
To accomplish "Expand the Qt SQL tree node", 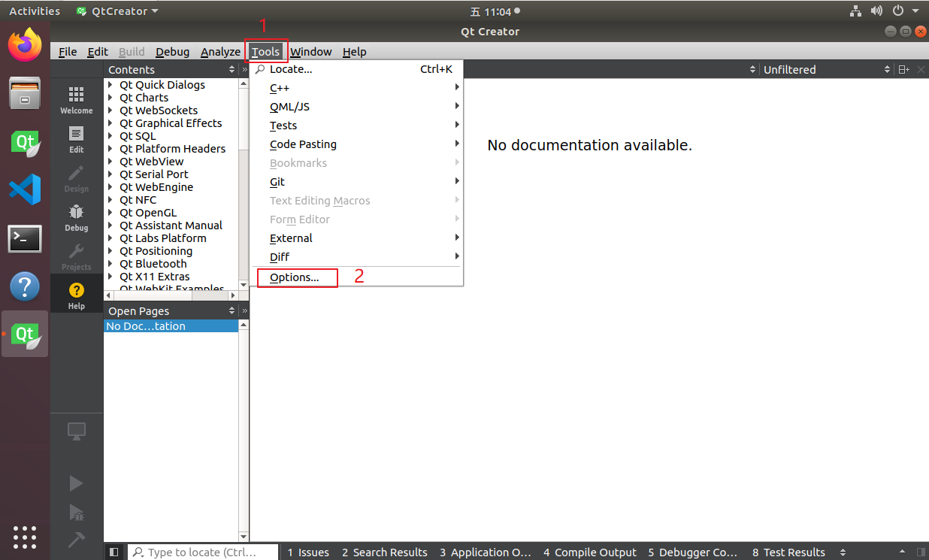I will (110, 136).
